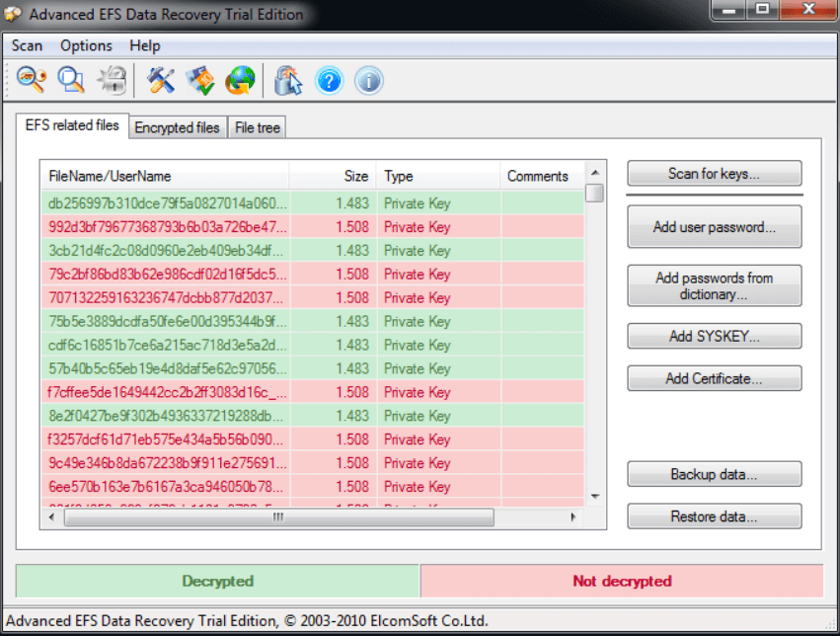
Task: Click the grayed-out padlock decrypt icon
Action: coord(114,80)
